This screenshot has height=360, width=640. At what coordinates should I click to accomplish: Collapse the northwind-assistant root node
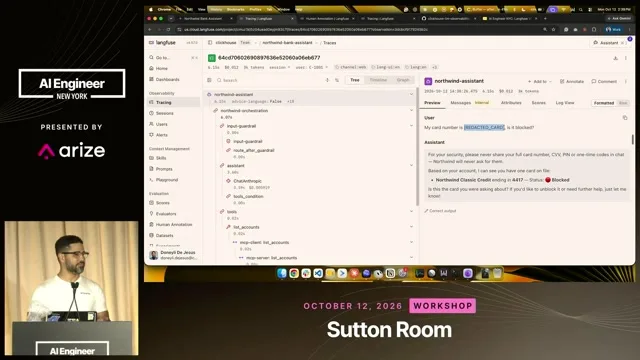click(x=411, y=94)
